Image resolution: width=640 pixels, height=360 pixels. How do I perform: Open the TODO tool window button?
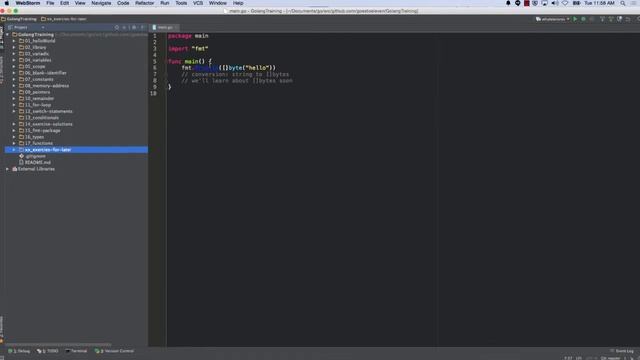click(48, 351)
